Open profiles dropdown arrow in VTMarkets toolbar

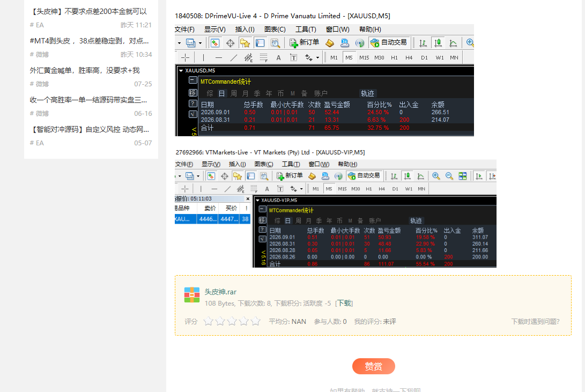point(198,176)
